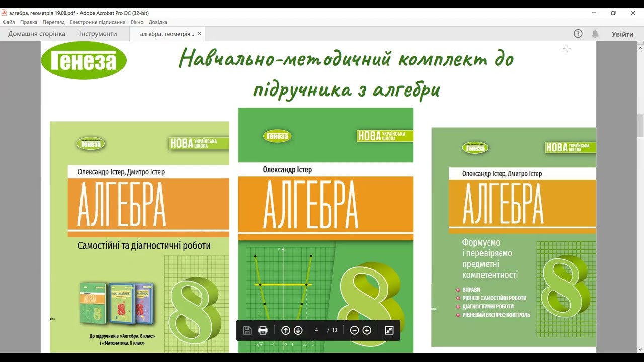Click the scrollbar up arrow

[640, 47]
